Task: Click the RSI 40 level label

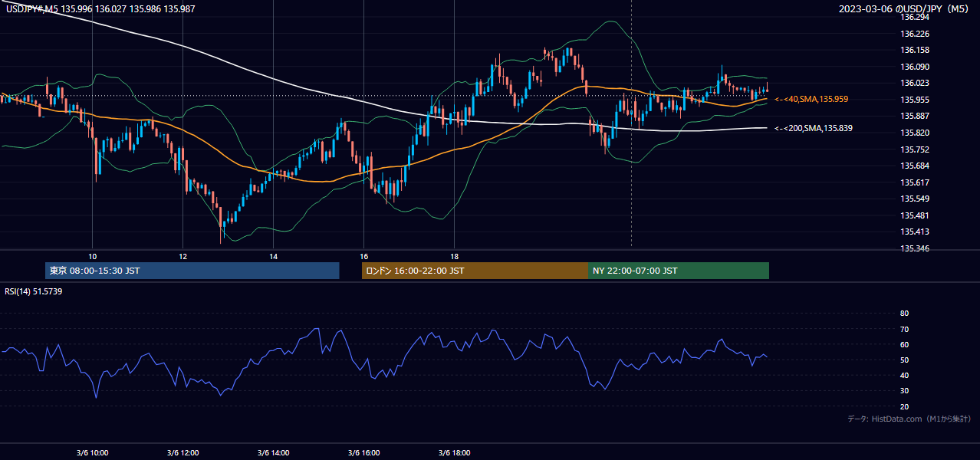Action: click(904, 375)
